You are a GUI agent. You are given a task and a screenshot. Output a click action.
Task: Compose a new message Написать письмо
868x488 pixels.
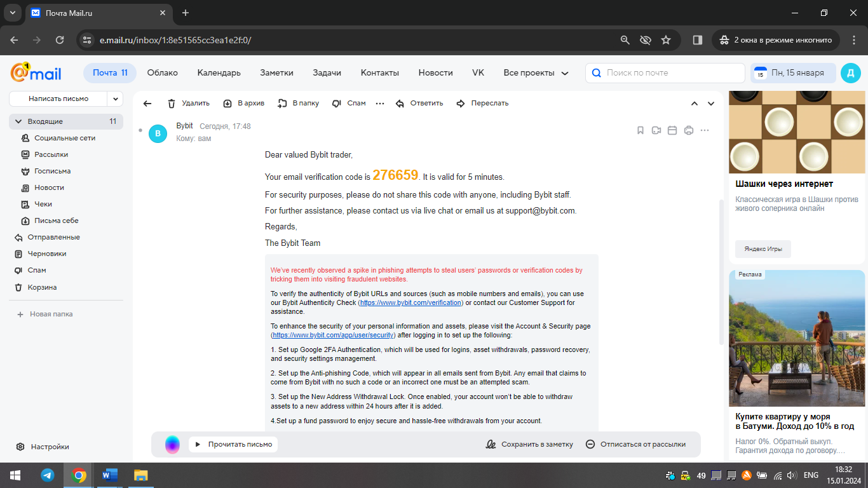58,98
